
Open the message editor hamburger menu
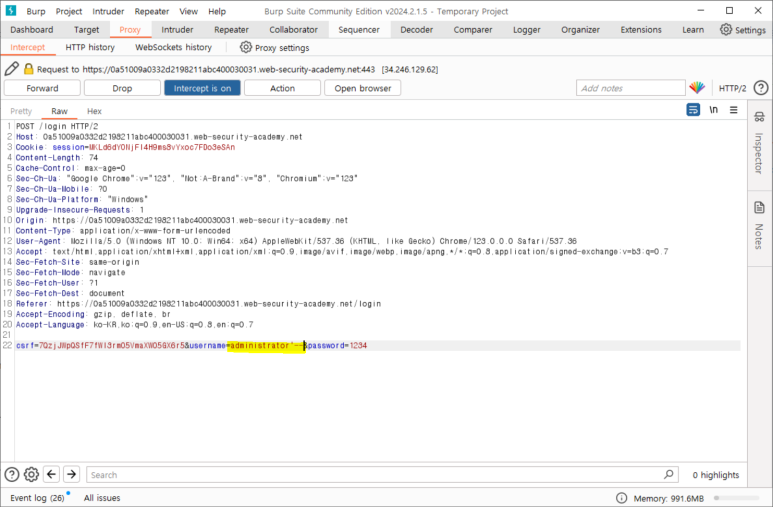(734, 109)
